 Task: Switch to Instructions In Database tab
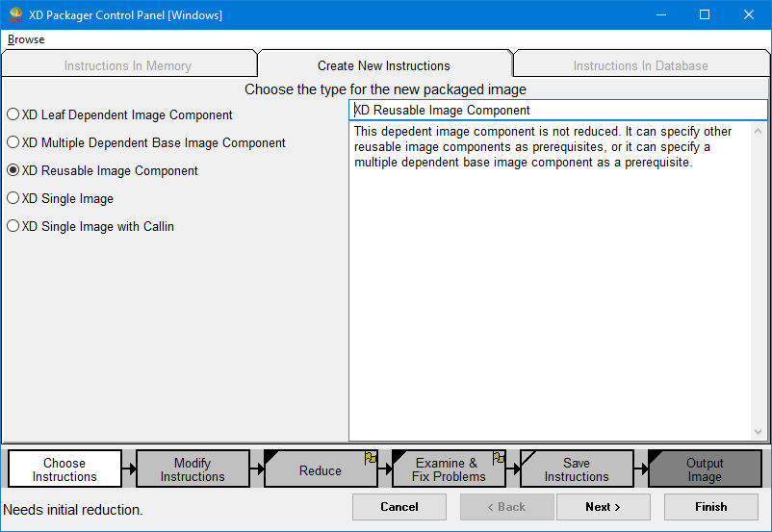click(x=640, y=65)
